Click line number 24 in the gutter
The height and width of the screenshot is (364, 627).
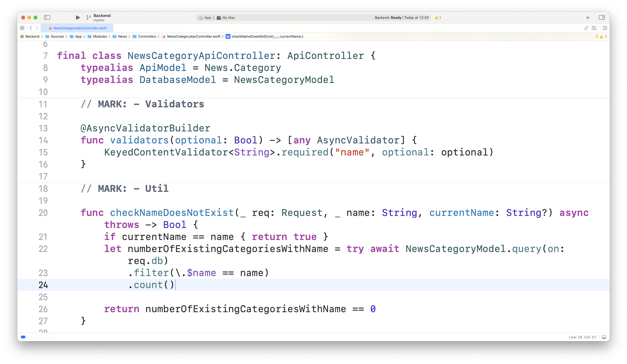coord(44,285)
